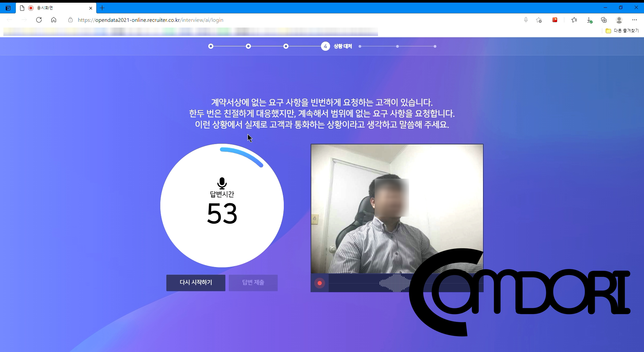Open the tab actions menu icon
Viewport: 644px width, 352px height.
pos(8,8)
